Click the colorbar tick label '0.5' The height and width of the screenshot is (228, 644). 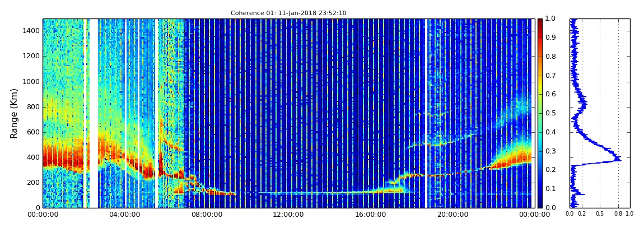(549, 113)
